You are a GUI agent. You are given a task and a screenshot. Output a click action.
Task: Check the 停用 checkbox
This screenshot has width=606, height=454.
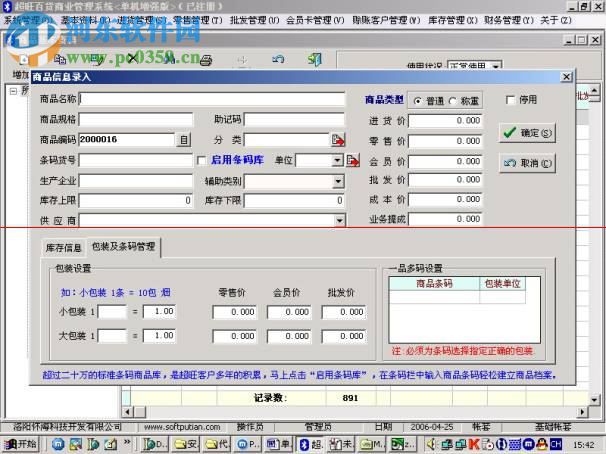click(x=511, y=100)
